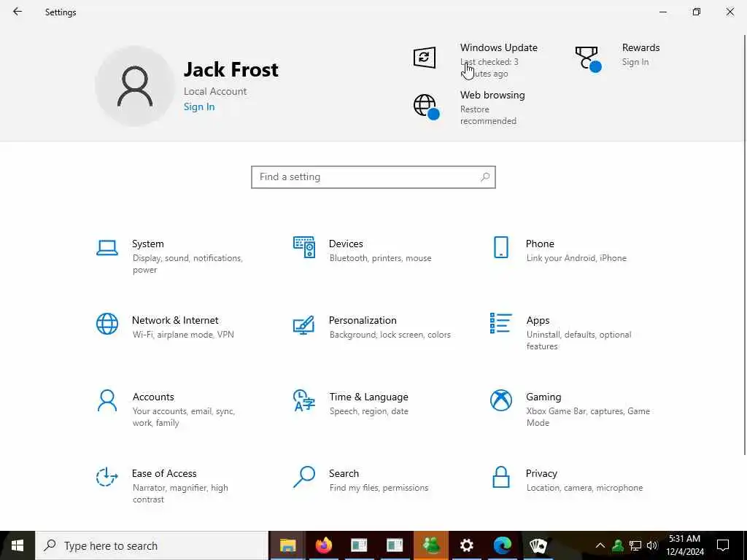This screenshot has height=560, width=747.
Task: Open the Time & Language icon
Action: pyautogui.click(x=304, y=400)
